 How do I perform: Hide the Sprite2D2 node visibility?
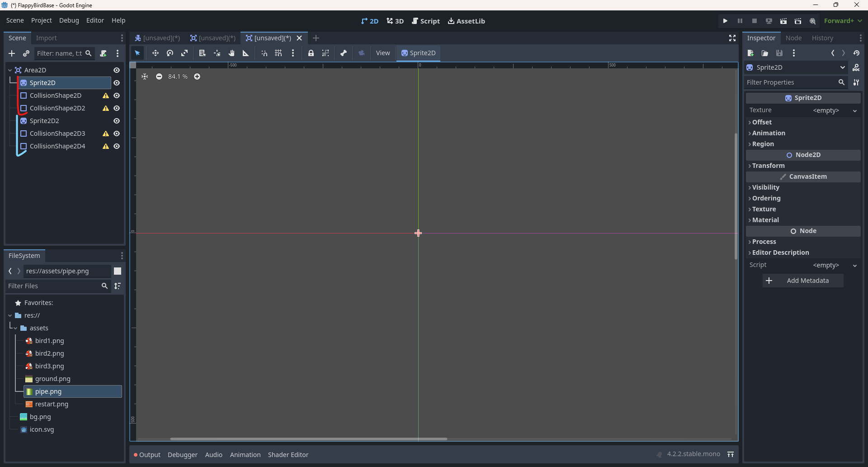(x=117, y=121)
